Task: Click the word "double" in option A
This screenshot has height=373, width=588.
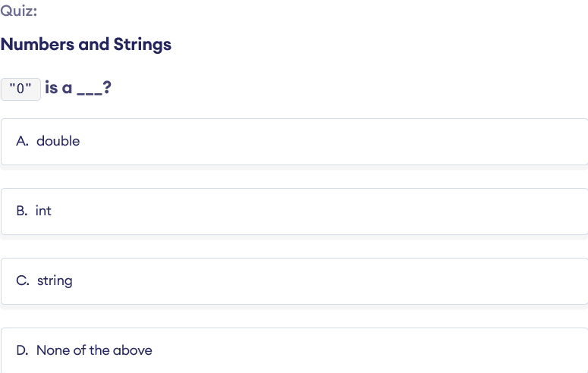Action: point(58,142)
